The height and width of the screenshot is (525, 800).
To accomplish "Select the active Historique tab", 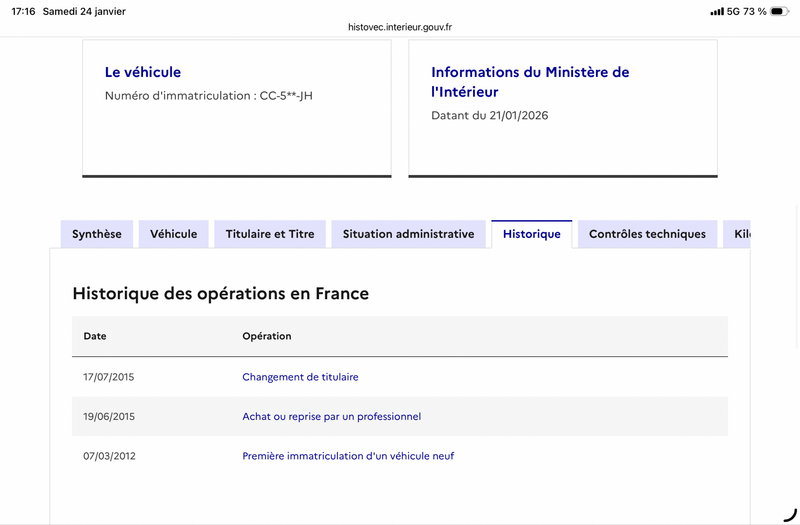I will pos(531,234).
